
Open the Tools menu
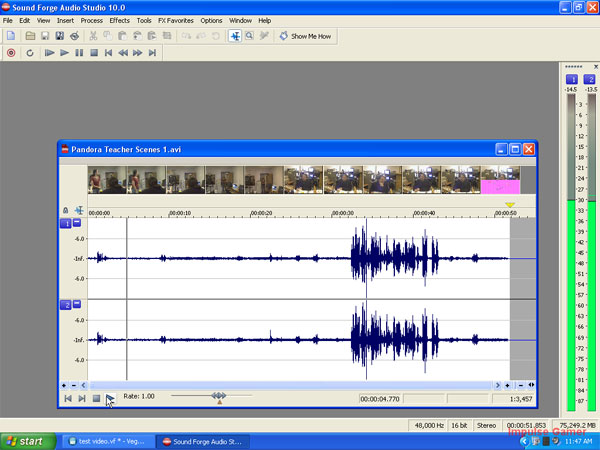pos(144,21)
